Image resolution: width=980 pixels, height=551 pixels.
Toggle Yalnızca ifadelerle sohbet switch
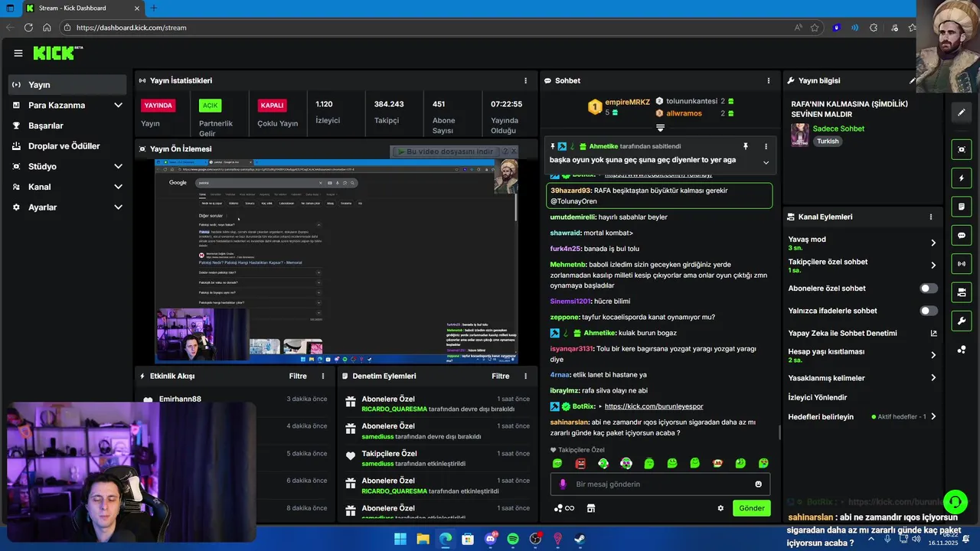929,311
